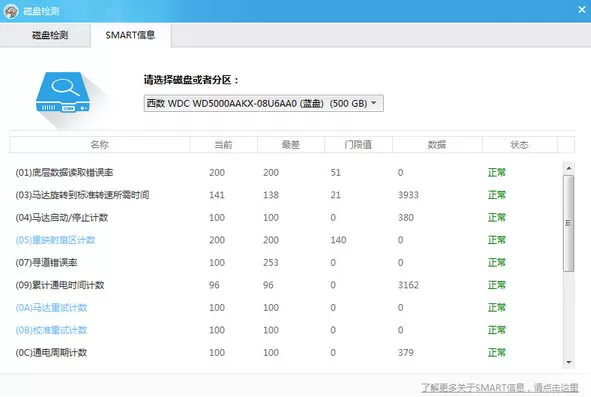
Task: Select row (03)马达旋转到标准转速所需时间
Action: coord(286,195)
